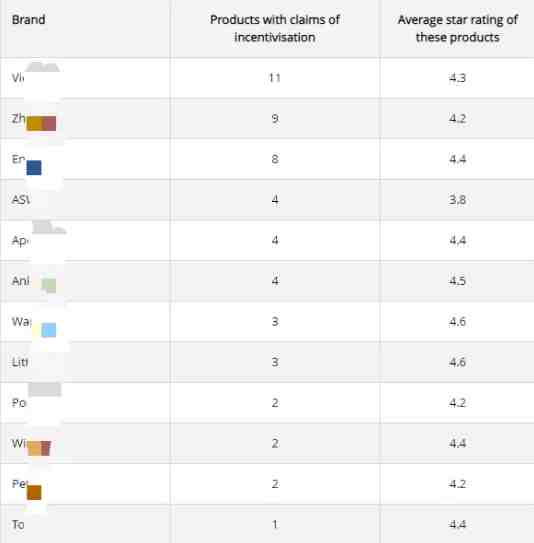
Task: Click the dark blue swatch beside En
Action: click(x=34, y=168)
